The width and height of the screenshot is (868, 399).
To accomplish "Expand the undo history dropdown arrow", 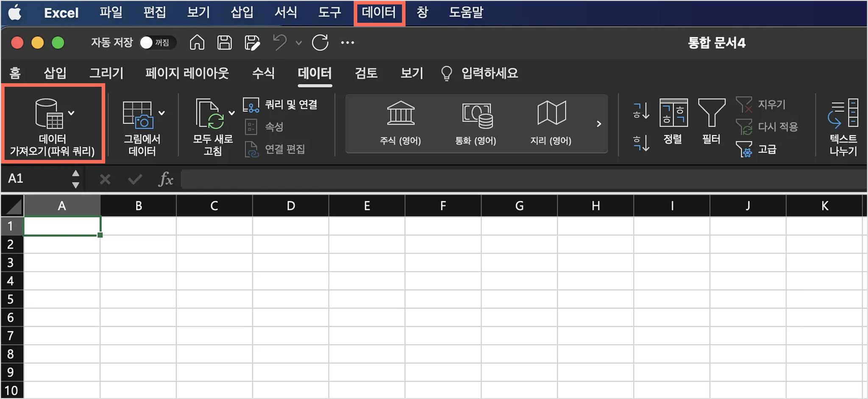I will (299, 43).
